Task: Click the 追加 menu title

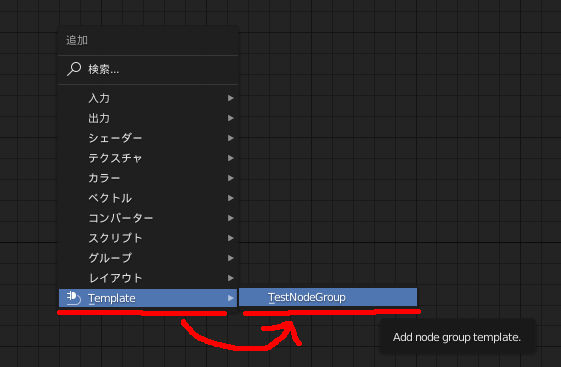Action: coord(77,40)
